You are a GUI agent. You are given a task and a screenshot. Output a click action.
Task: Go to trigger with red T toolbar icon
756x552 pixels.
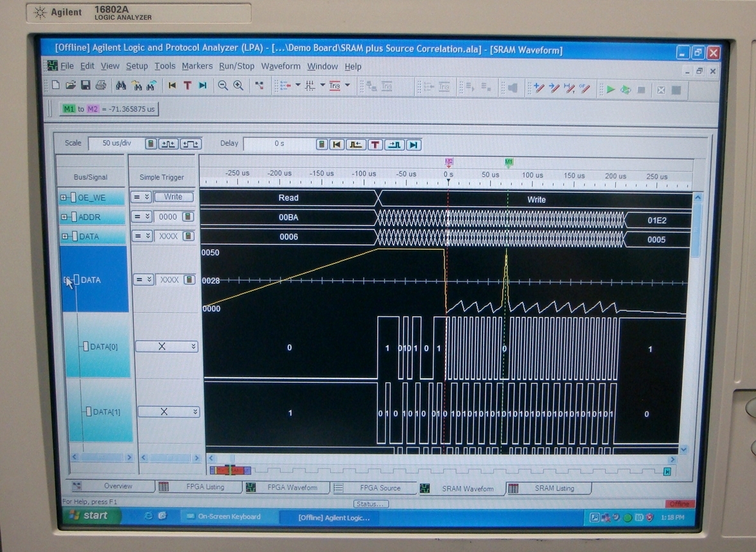(x=188, y=86)
